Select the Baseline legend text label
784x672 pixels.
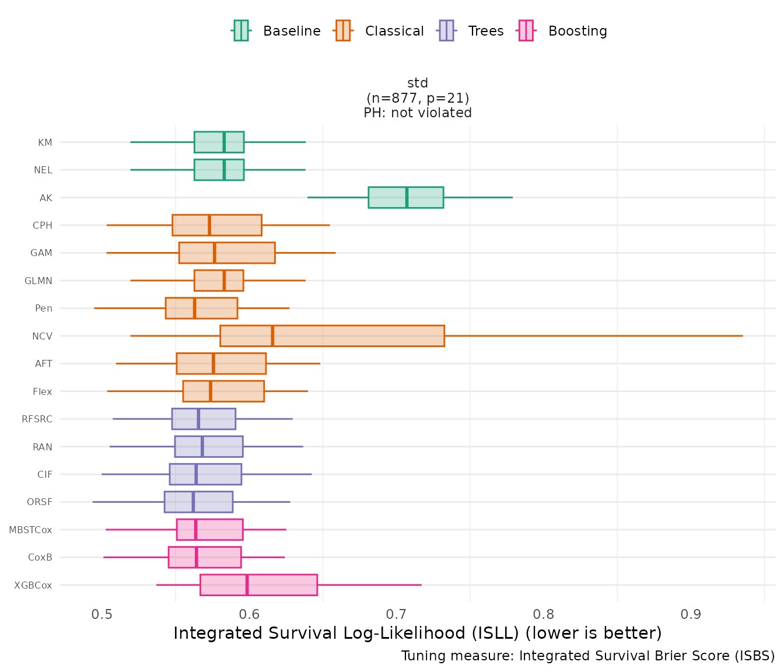pos(292,32)
